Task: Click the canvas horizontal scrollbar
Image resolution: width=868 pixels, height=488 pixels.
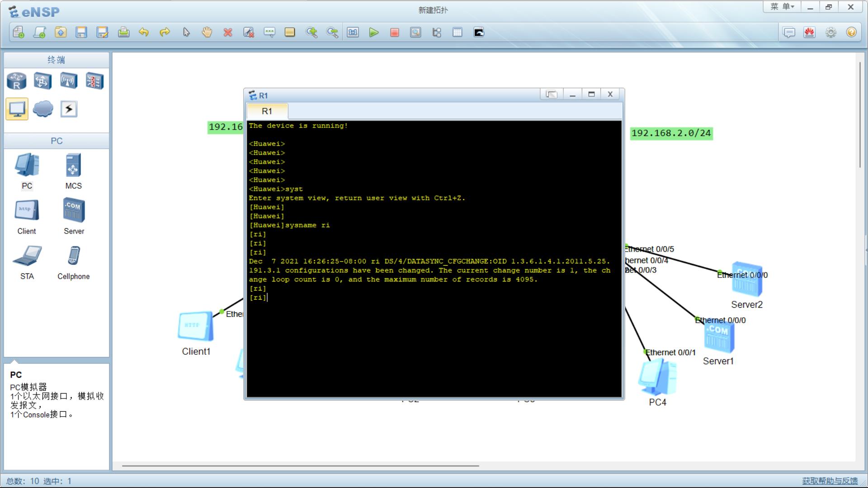Action: point(300,465)
